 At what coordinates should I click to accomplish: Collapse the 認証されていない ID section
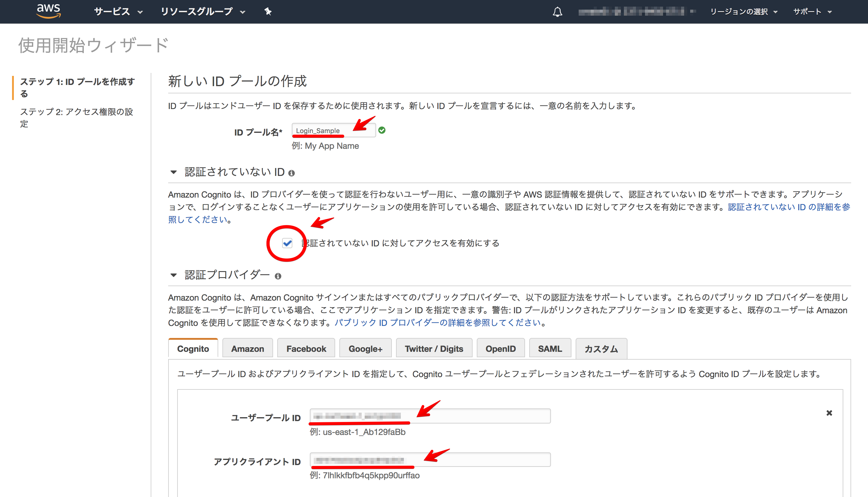click(174, 172)
